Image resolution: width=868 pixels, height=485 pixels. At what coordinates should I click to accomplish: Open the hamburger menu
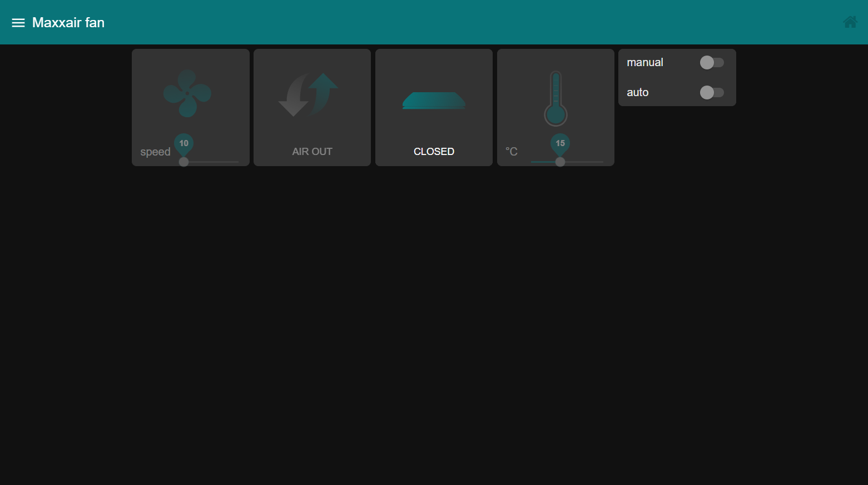pos(18,23)
